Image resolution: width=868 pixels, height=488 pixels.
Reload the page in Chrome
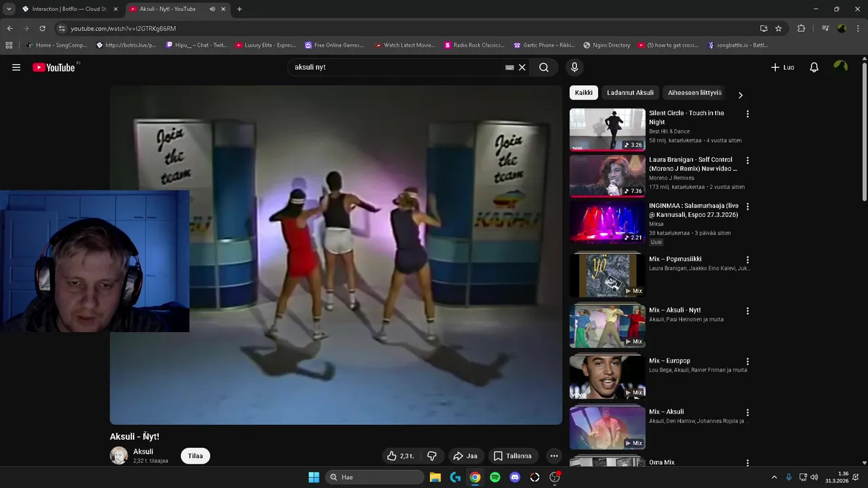(42, 28)
